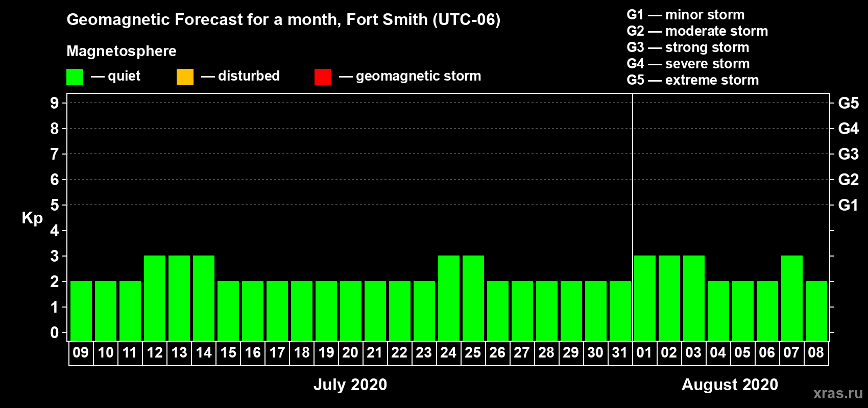Click the green quiet legend swatch
868x408 pixels.
75,77
